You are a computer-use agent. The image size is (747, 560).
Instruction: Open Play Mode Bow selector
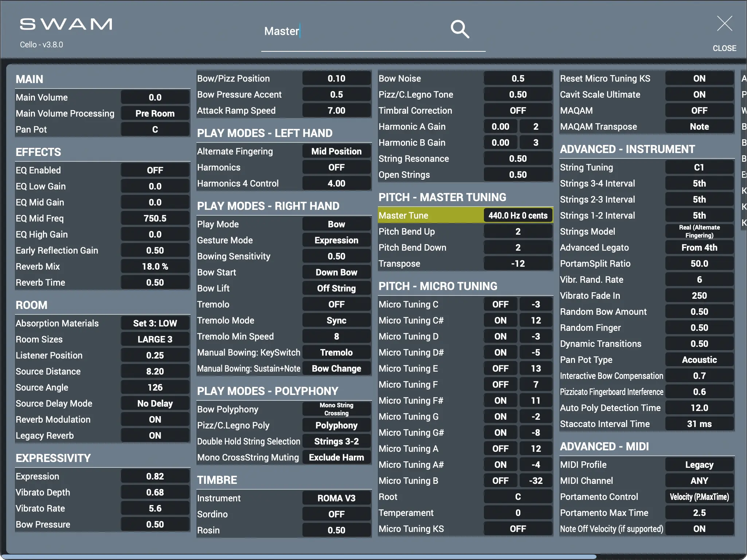[x=336, y=224]
